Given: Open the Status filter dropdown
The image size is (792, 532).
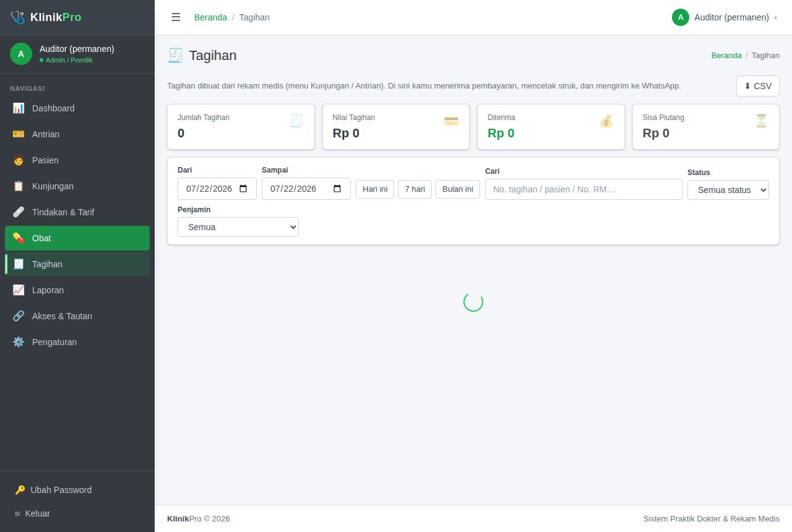Looking at the screenshot, I should point(728,190).
